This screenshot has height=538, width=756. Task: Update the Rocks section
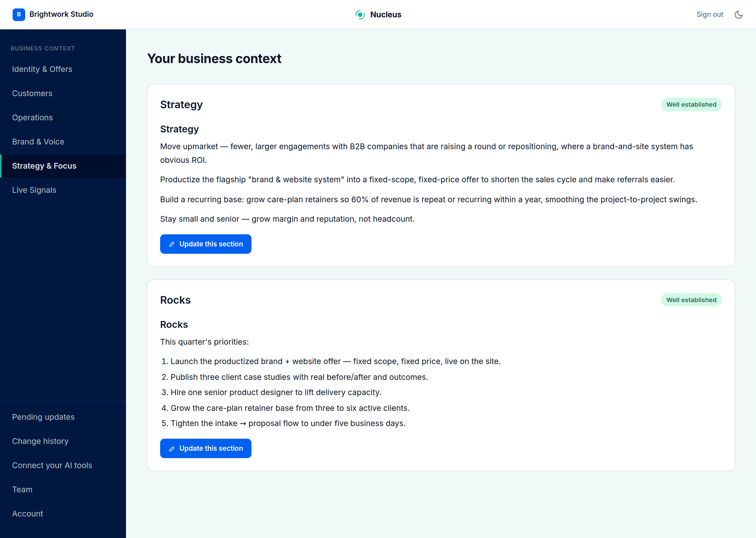pyautogui.click(x=206, y=449)
